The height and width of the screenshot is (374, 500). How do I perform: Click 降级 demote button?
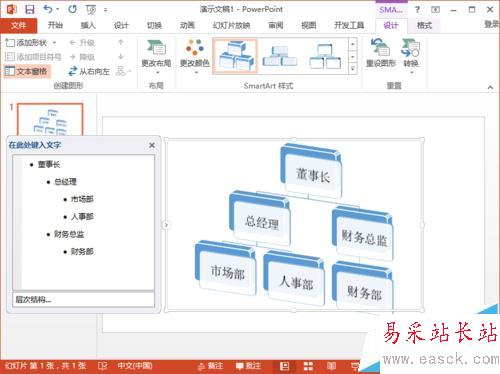coord(82,57)
